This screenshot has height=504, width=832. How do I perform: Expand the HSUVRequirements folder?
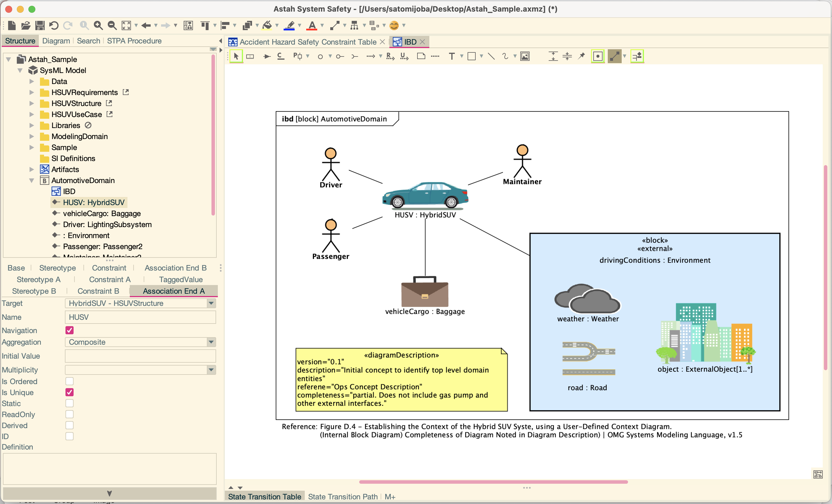[x=31, y=92]
